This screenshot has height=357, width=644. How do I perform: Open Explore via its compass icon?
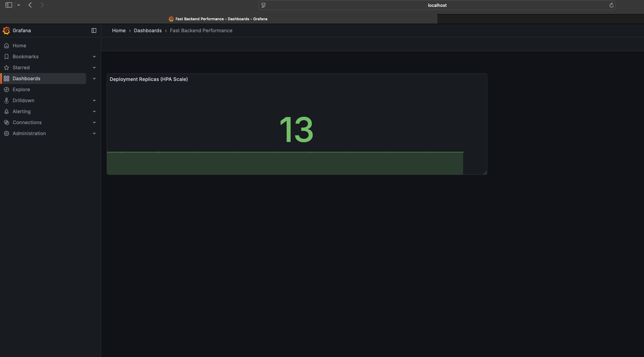[7, 90]
